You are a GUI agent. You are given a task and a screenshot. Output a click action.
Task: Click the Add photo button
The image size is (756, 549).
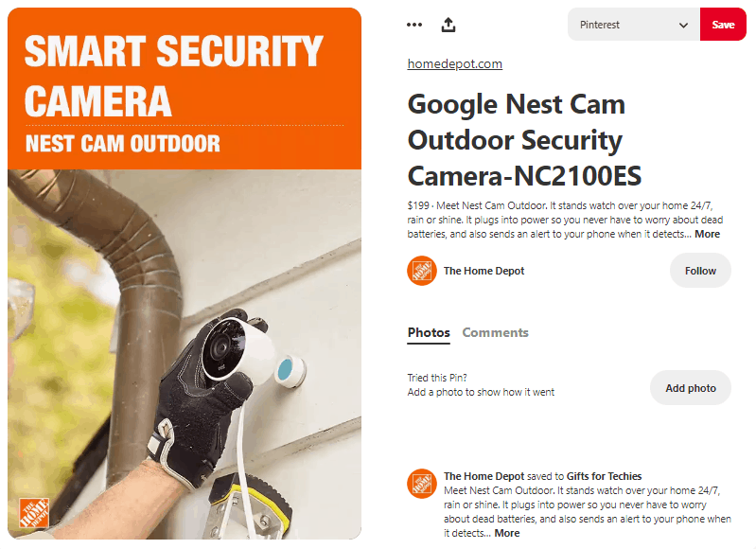tap(691, 388)
